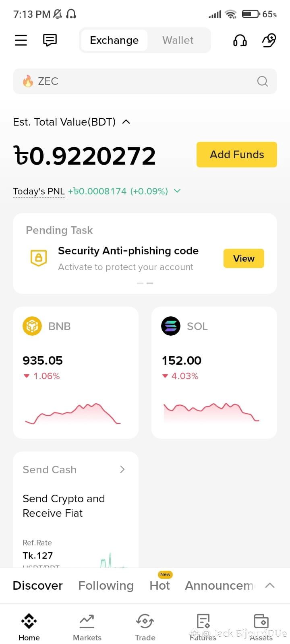Select the Exchange mode toggle

[114, 40]
